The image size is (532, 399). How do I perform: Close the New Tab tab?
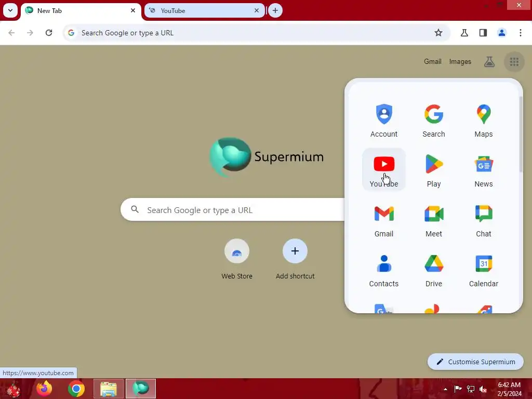click(x=133, y=10)
